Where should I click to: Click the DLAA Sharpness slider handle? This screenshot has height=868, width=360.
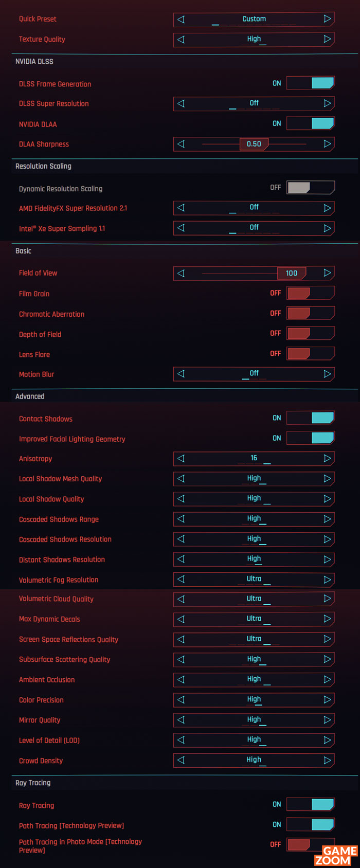(x=254, y=144)
